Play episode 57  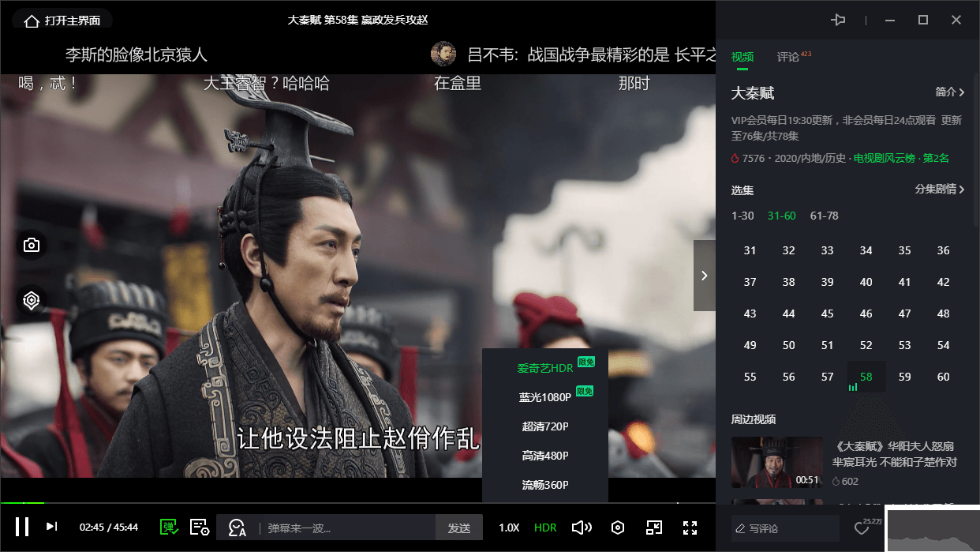pyautogui.click(x=828, y=377)
